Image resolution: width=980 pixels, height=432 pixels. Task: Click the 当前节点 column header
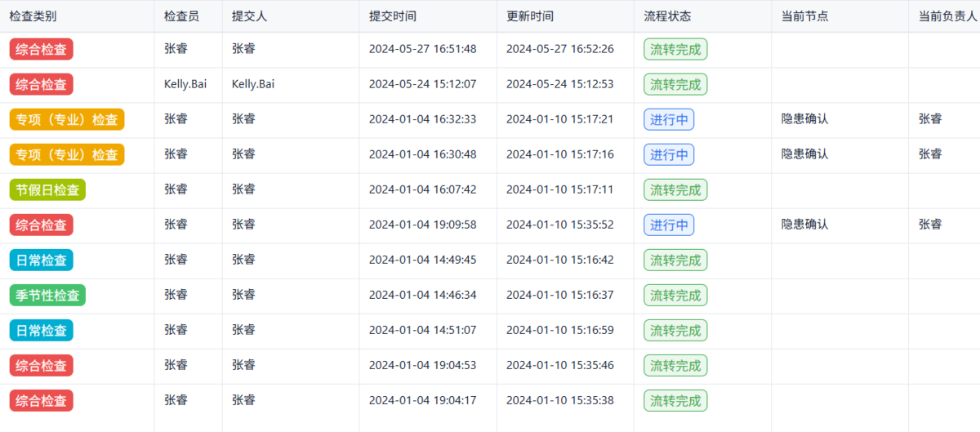804,16
